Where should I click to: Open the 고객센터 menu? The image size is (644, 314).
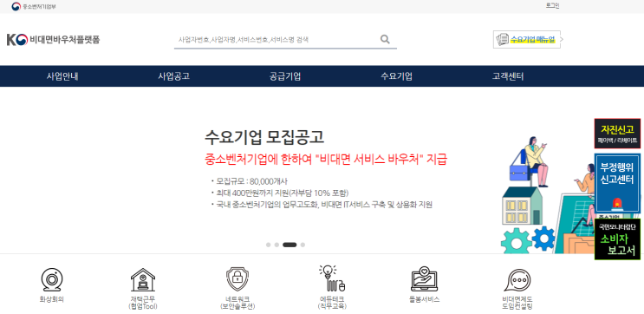pos(508,76)
